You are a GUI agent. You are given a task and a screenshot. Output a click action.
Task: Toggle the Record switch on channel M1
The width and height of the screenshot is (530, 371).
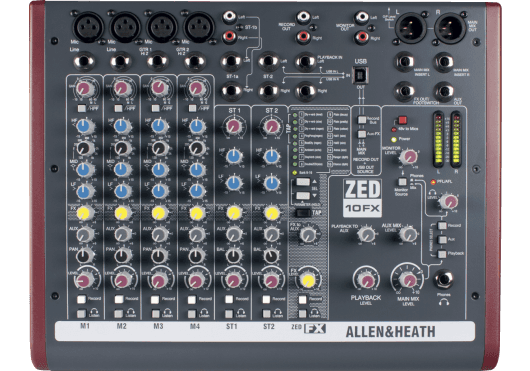(81, 299)
